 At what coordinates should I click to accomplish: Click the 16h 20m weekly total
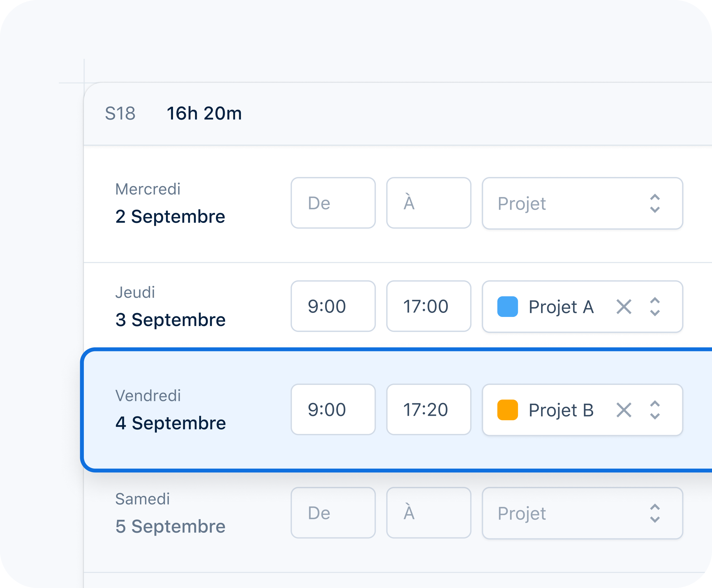pyautogui.click(x=204, y=113)
